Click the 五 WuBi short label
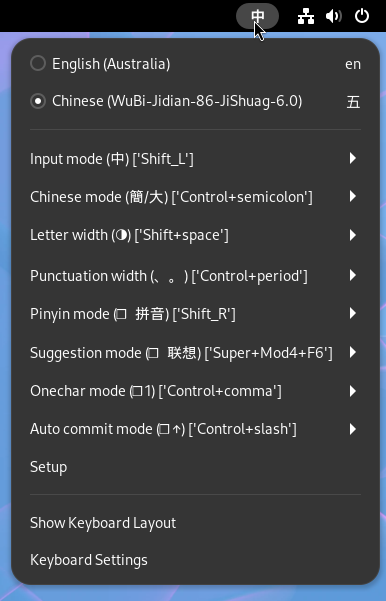This screenshot has width=386, height=601. pyautogui.click(x=353, y=102)
